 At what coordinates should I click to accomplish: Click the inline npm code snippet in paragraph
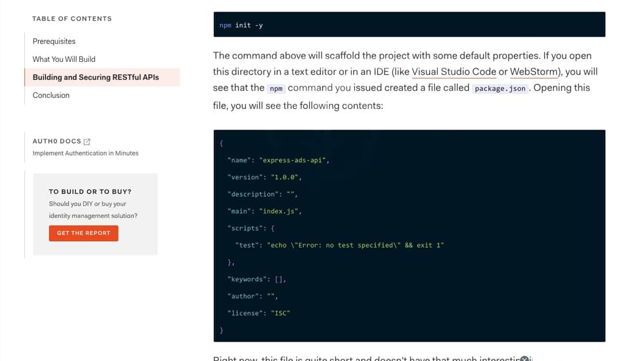[x=276, y=88]
